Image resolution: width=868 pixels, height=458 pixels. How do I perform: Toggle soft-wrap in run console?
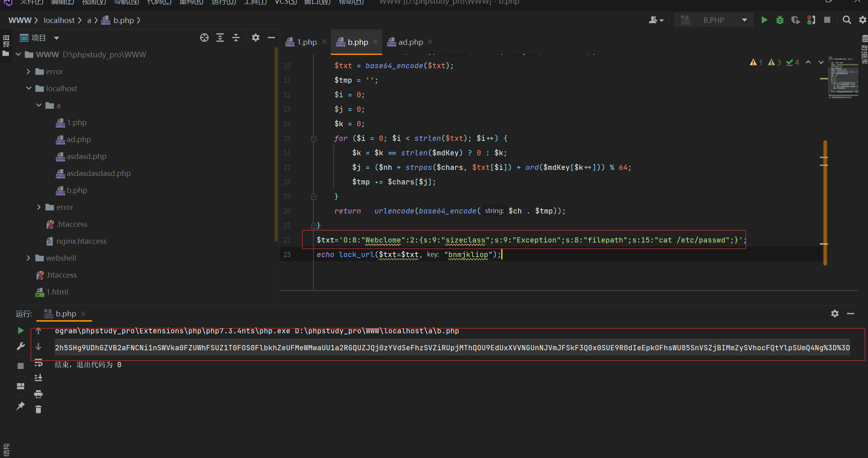point(38,363)
